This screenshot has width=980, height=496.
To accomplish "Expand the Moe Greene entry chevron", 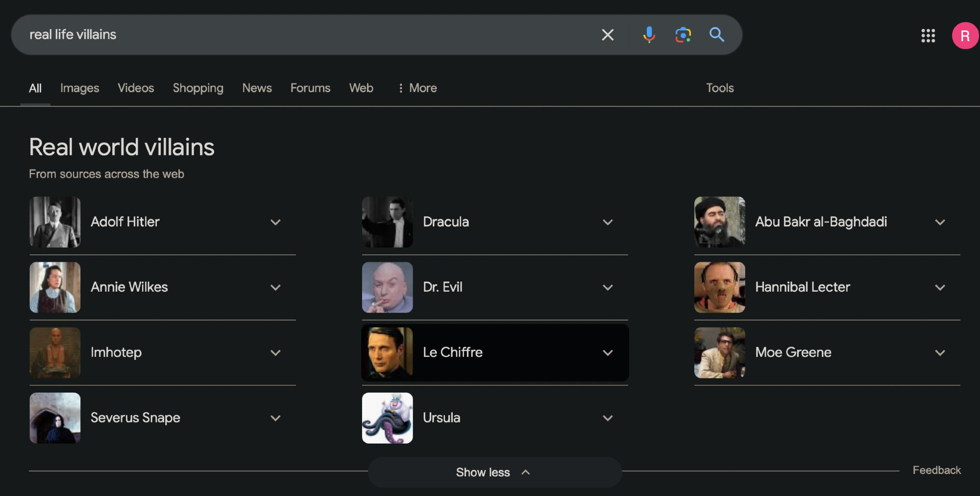I will [x=940, y=353].
